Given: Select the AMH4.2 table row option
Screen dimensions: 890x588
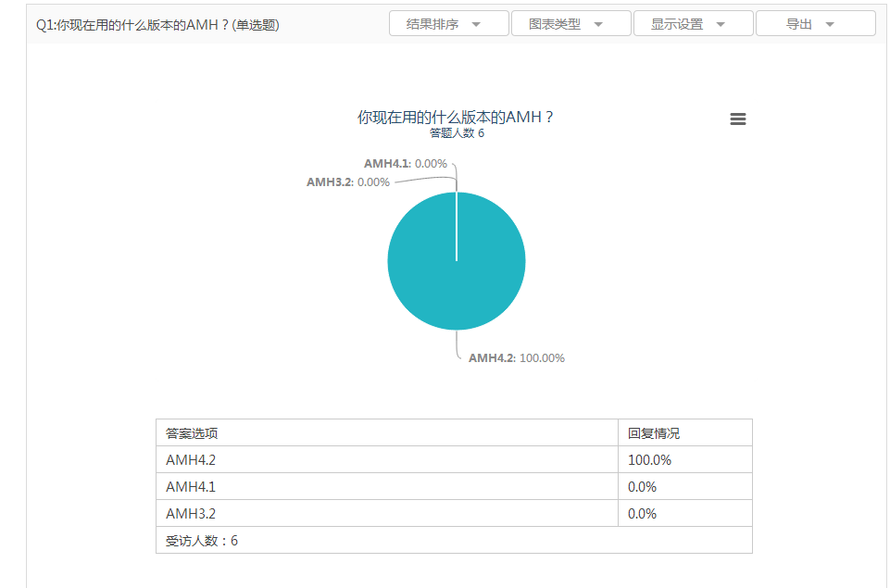Looking at the screenshot, I should (x=191, y=460).
